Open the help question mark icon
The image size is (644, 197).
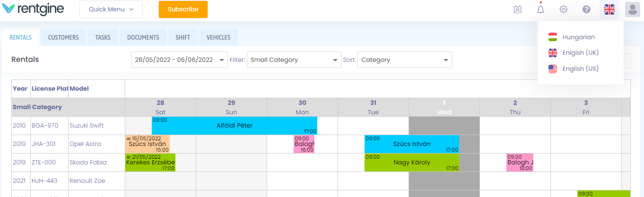(x=586, y=9)
